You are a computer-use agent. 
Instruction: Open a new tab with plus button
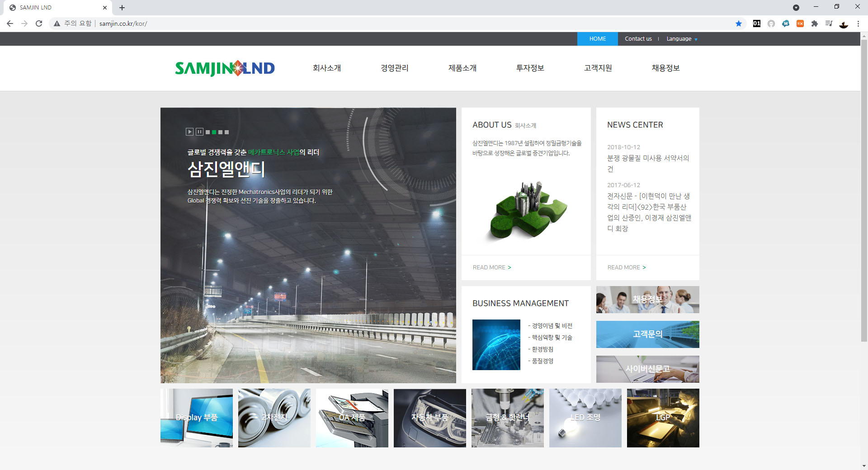click(122, 8)
